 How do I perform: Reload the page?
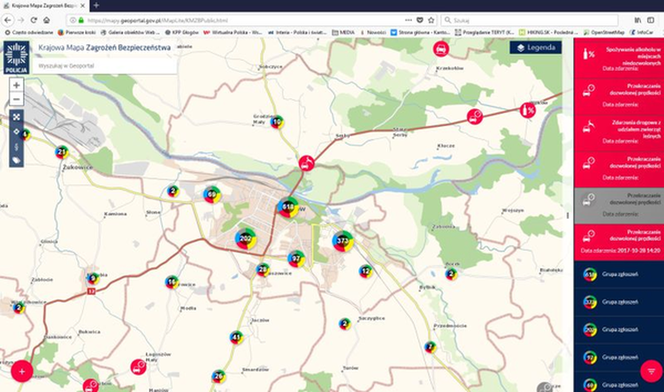click(34, 20)
